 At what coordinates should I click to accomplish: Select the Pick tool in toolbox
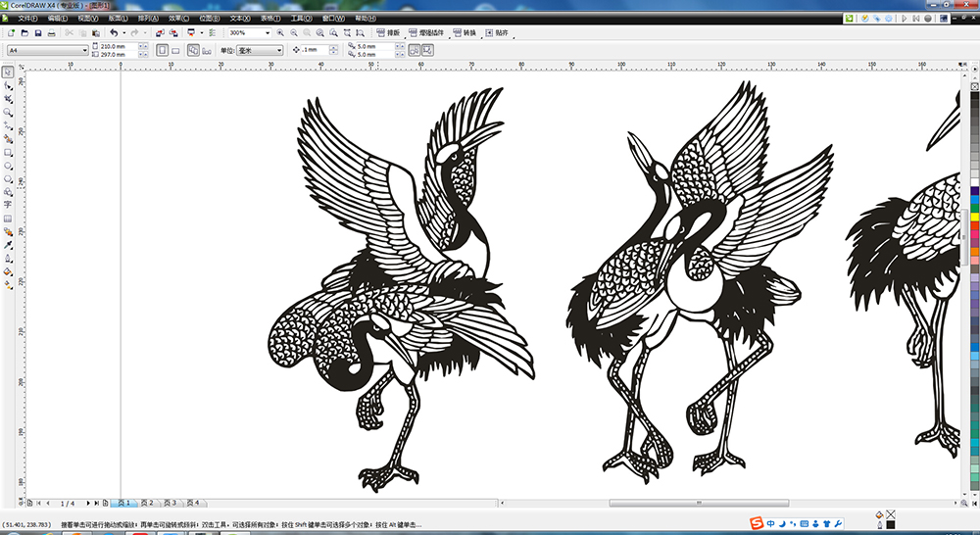tap(8, 73)
